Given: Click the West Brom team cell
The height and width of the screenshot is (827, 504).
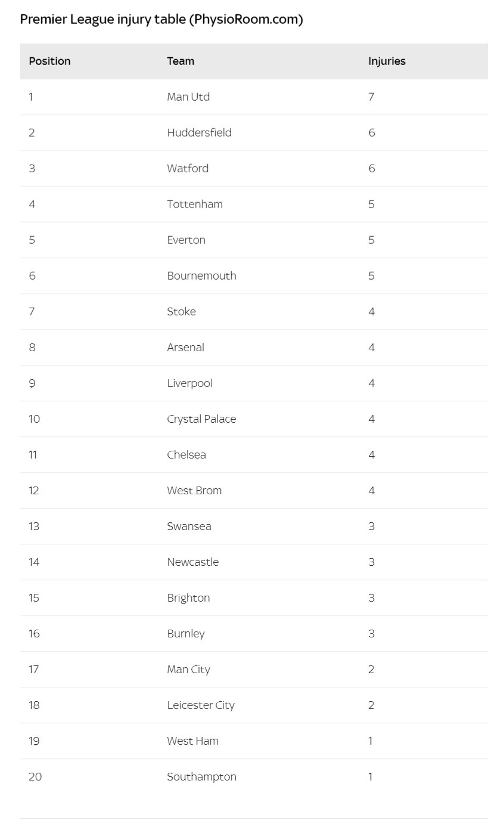Looking at the screenshot, I should (x=194, y=491).
